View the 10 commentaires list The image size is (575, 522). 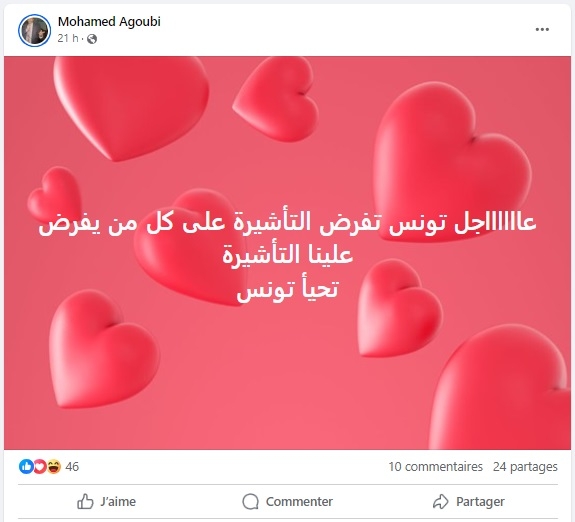tap(436, 467)
